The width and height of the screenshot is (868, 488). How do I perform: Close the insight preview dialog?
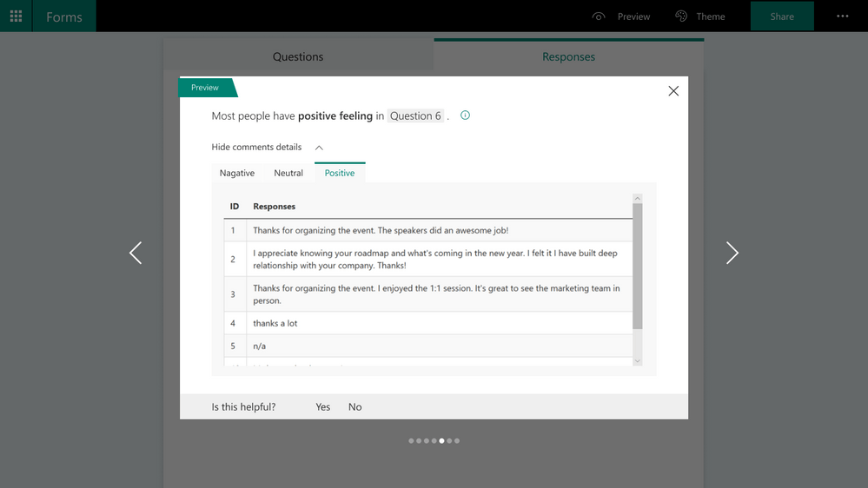pos(673,90)
